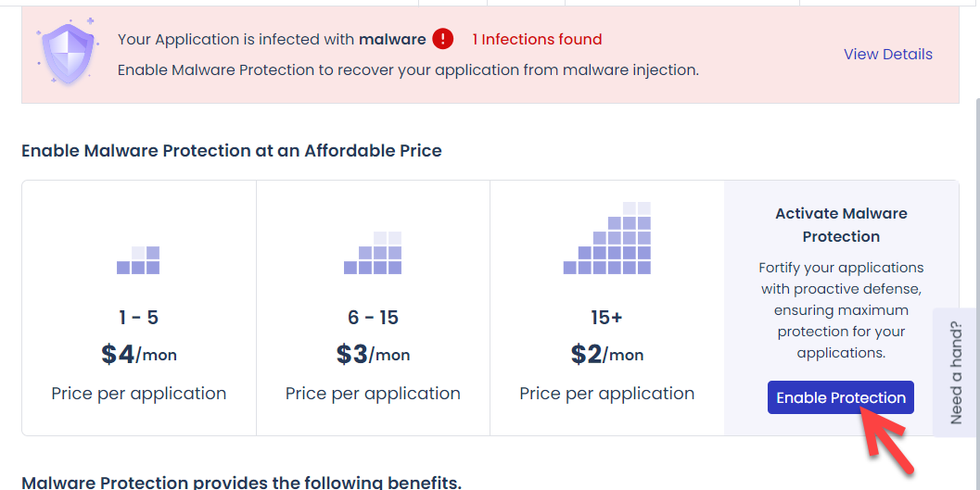Click the 1 - 5 tier blocks icon
980x490 pixels.
[x=138, y=260]
